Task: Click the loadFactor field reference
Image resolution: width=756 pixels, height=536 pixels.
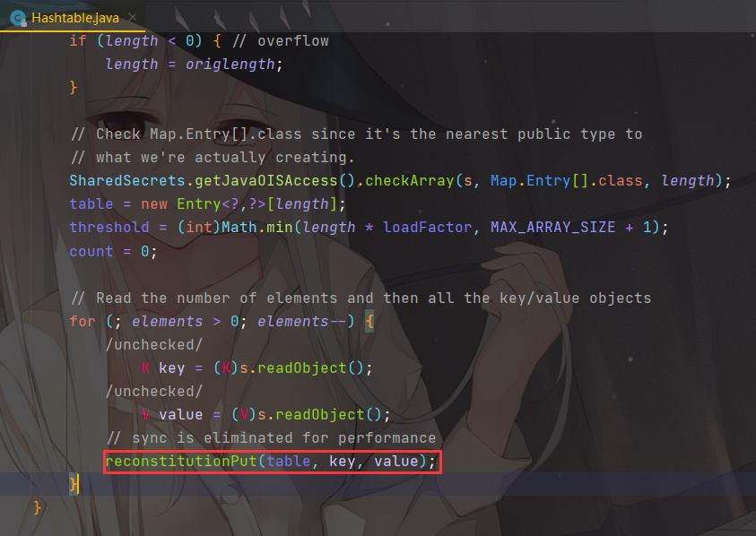Action: [x=427, y=227]
